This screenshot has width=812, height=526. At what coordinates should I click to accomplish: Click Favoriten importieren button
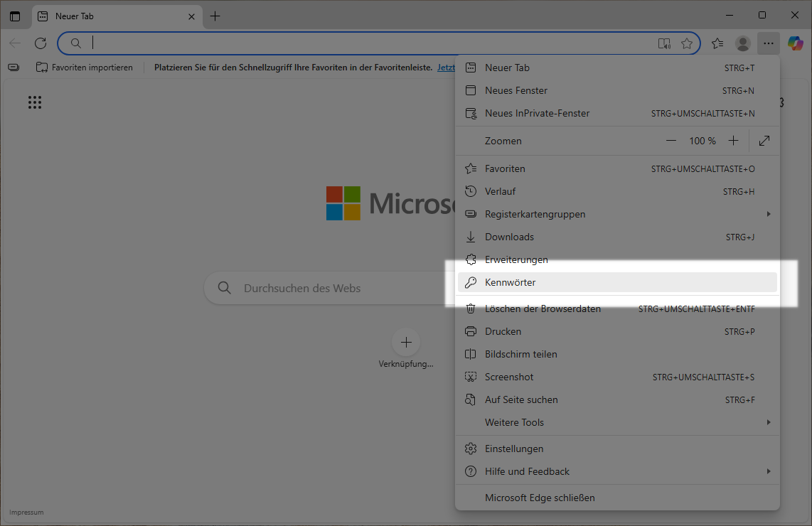coord(85,68)
